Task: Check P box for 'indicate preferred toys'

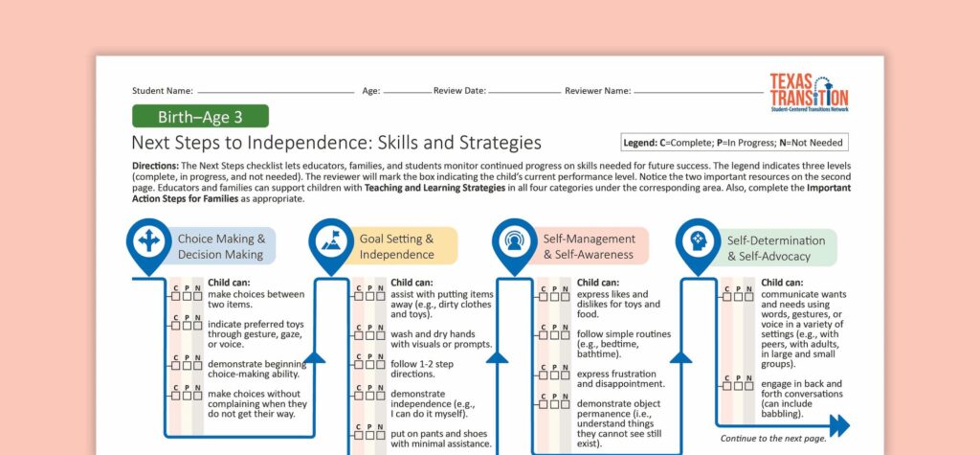Action: [187, 326]
